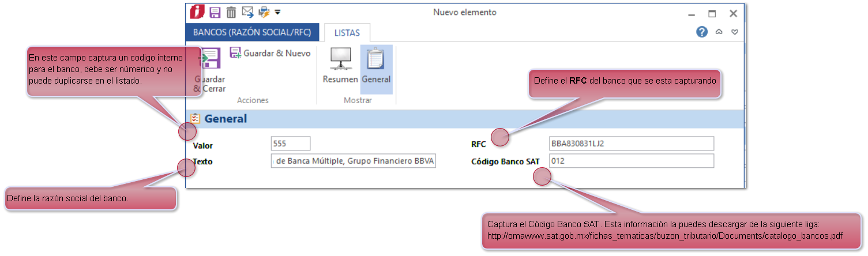Click the quick print icon
Image resolution: width=868 pixels, height=256 pixels.
point(264,12)
